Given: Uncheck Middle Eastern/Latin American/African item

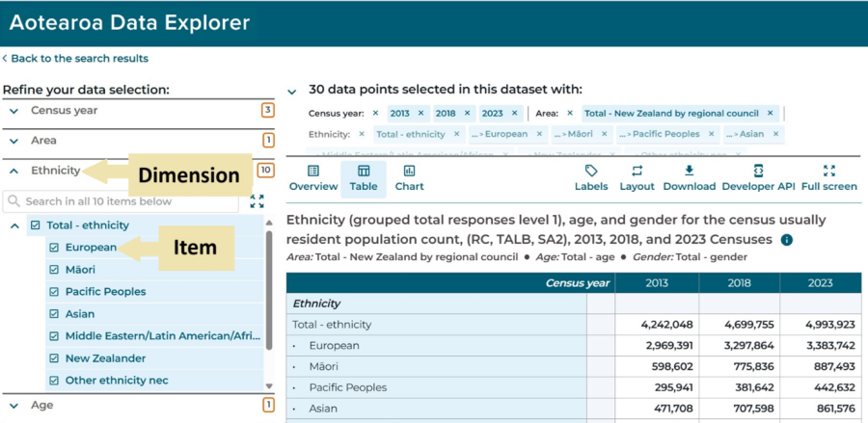Looking at the screenshot, I should (54, 336).
